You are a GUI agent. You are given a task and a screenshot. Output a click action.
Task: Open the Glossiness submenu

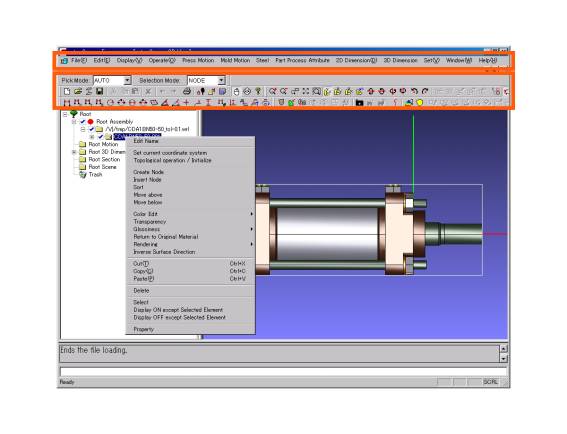[191, 229]
